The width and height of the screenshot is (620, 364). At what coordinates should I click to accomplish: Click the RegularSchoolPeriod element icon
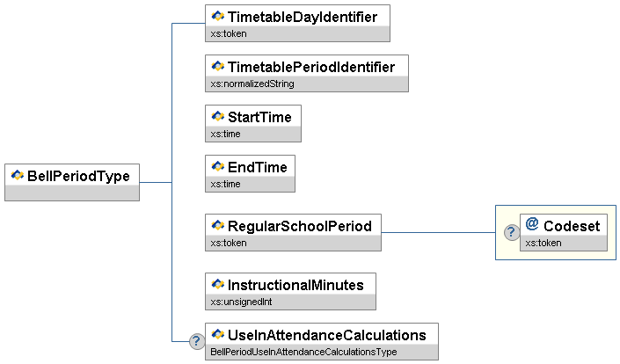click(217, 226)
